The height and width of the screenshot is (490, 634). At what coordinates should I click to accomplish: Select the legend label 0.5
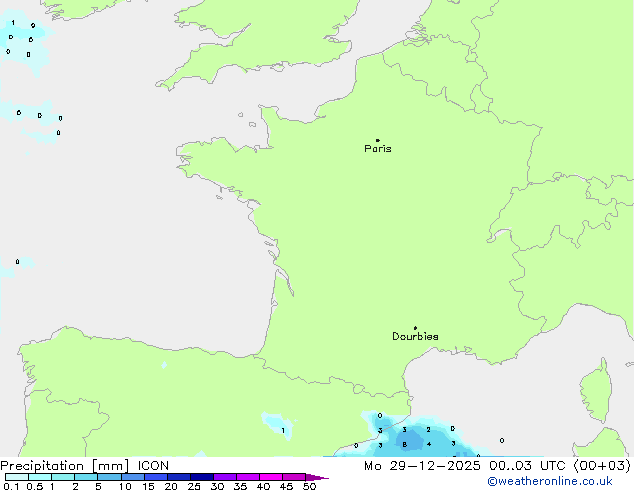(x=35, y=486)
